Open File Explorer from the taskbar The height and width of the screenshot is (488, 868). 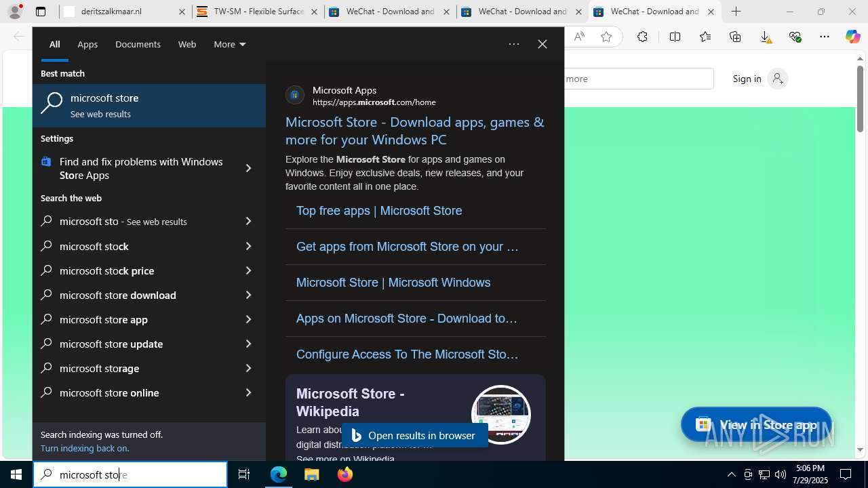[312, 474]
